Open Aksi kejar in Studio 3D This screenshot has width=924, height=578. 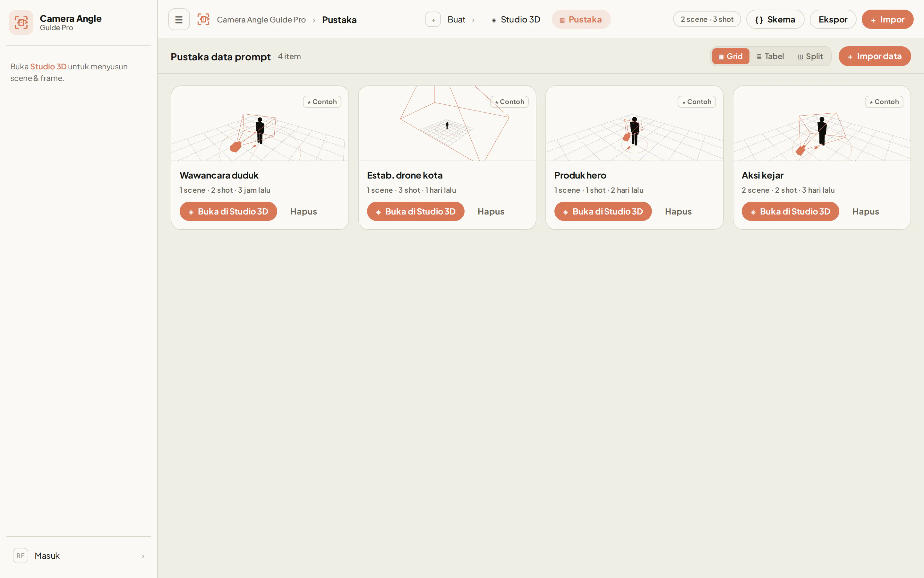pyautogui.click(x=790, y=211)
